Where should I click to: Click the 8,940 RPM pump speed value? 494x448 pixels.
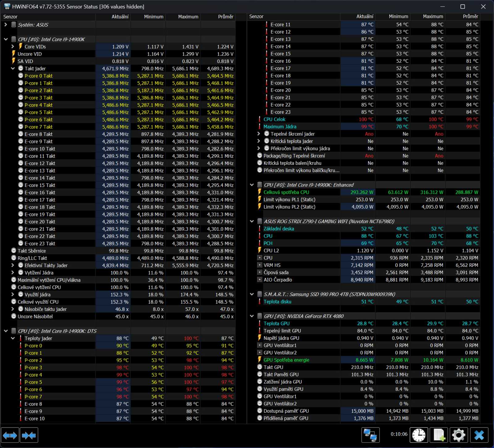[x=362, y=280]
